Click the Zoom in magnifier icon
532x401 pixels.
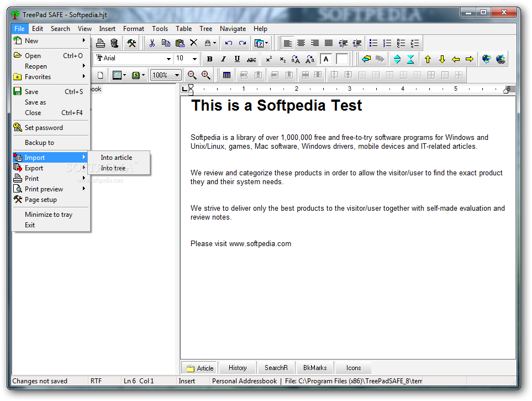(x=206, y=75)
